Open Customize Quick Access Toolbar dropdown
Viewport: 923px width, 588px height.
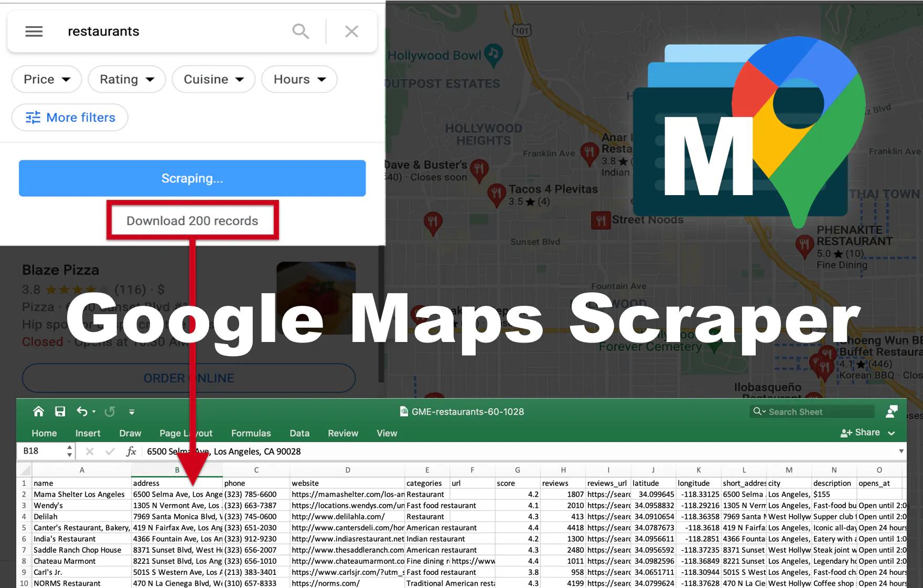(132, 412)
